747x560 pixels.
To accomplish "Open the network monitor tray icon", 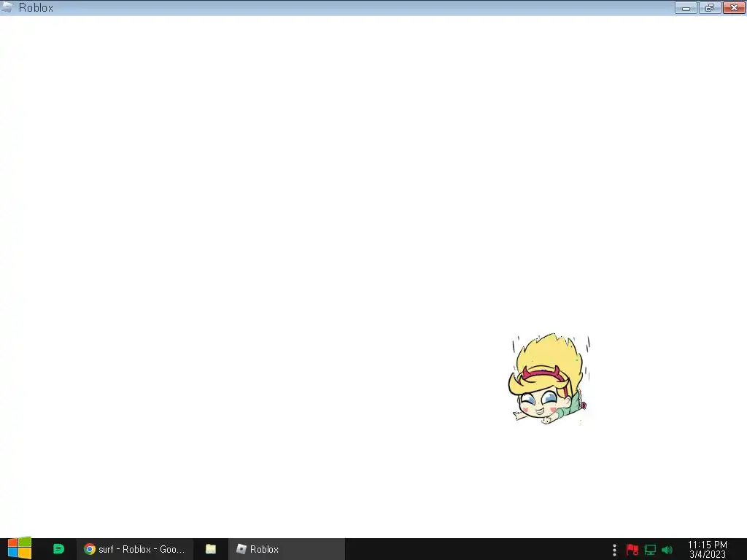I will pyautogui.click(x=650, y=550).
